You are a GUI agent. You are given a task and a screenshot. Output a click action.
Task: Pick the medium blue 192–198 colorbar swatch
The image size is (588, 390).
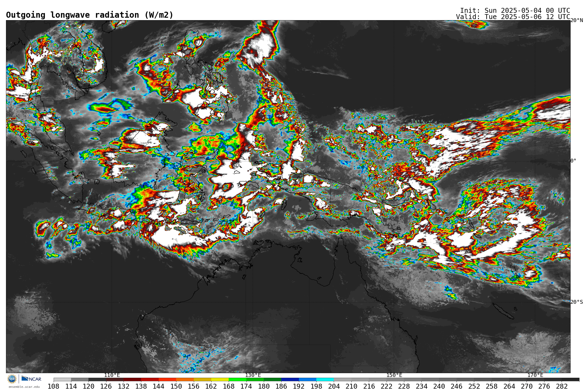(307, 379)
